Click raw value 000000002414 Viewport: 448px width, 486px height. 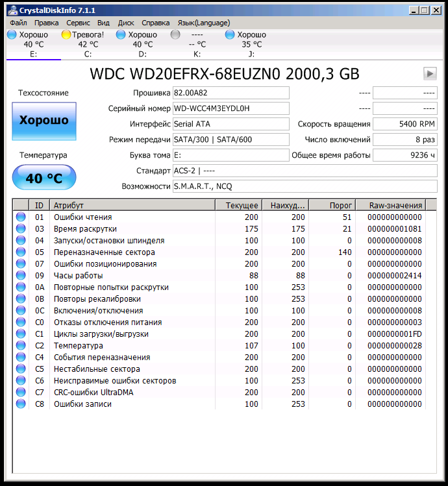[x=395, y=276]
